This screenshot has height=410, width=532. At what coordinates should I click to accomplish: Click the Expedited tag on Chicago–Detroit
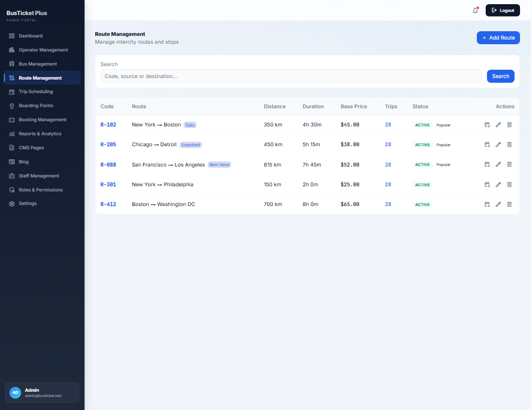point(191,145)
